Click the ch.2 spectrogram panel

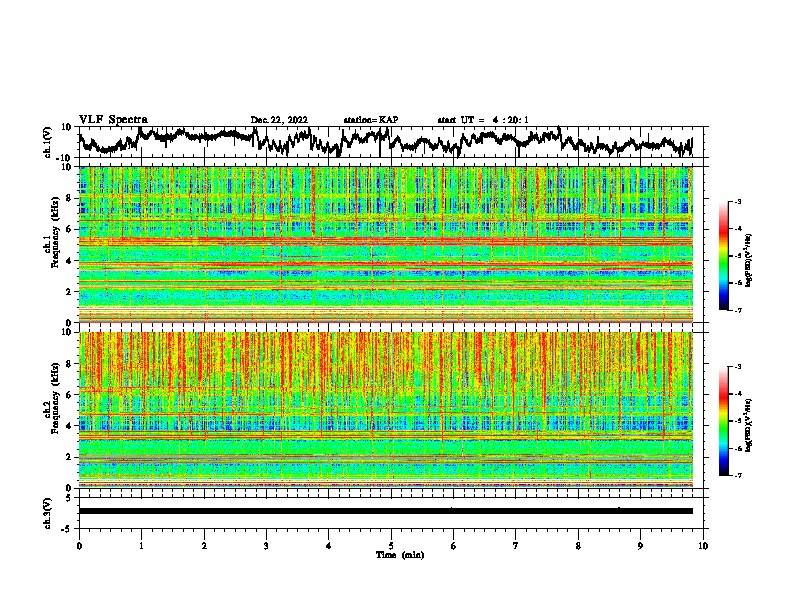386,410
